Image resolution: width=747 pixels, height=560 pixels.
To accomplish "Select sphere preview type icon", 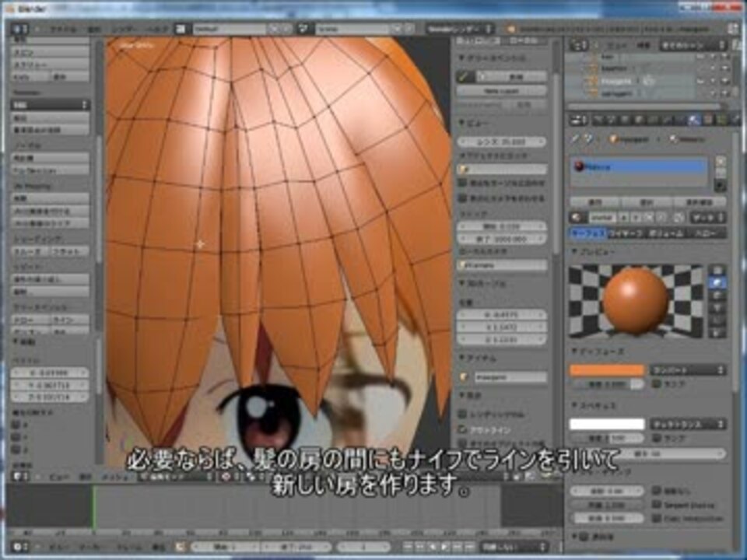I will pyautogui.click(x=717, y=283).
